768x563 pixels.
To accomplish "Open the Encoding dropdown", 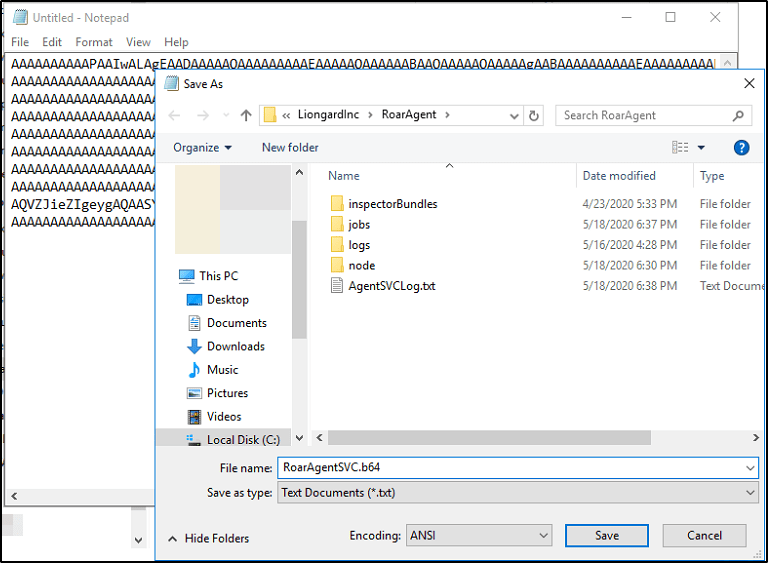I will pos(478,536).
